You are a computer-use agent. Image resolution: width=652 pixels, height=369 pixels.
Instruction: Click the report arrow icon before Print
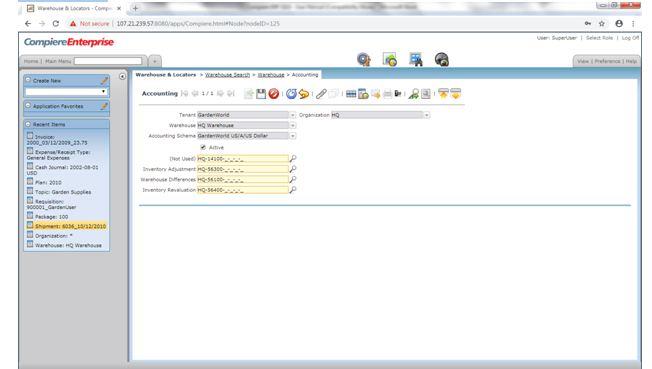pyautogui.click(x=375, y=94)
